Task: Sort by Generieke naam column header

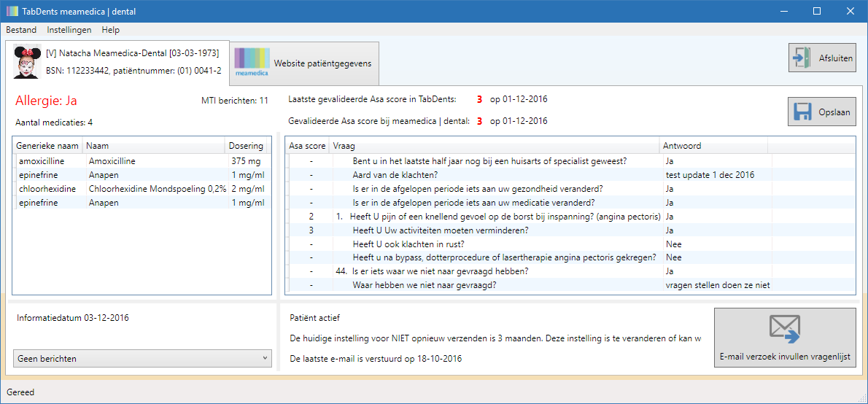Action: click(x=47, y=146)
